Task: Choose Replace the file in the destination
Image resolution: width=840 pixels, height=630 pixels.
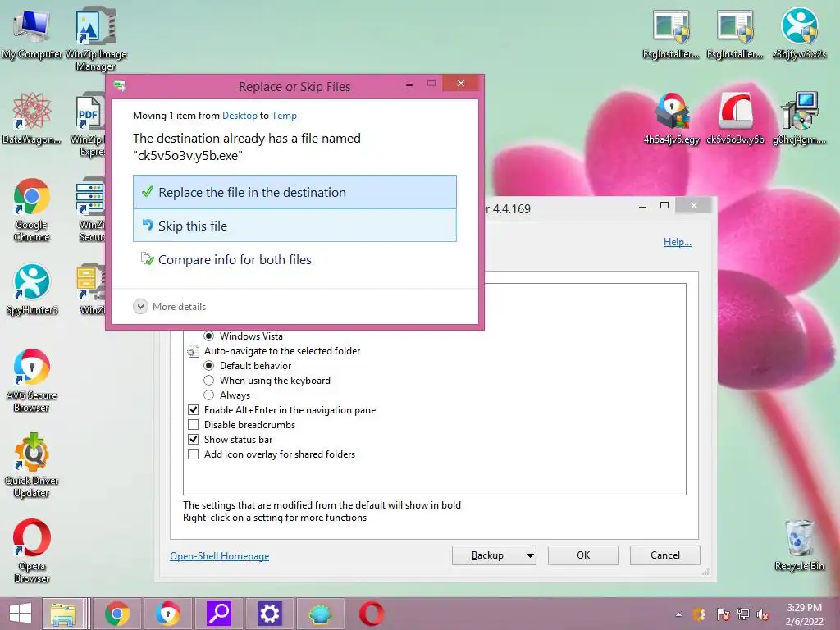Action: click(x=294, y=192)
